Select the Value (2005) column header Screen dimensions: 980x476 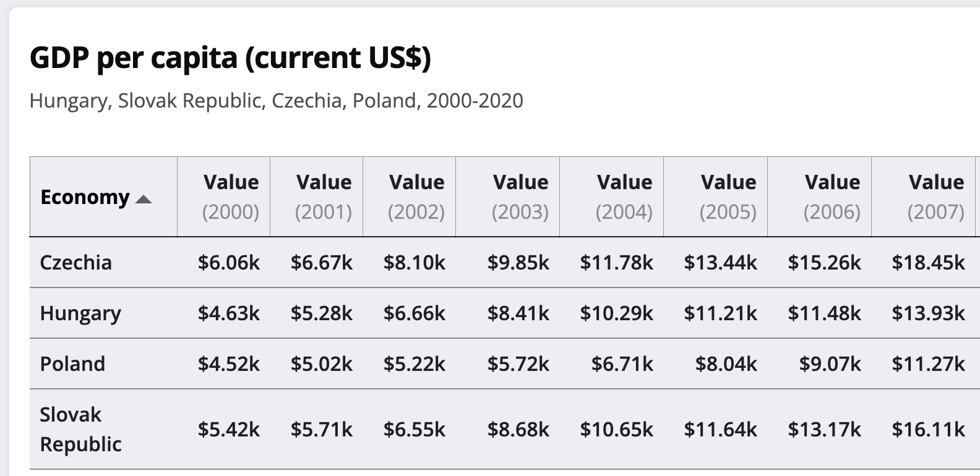click(x=716, y=197)
